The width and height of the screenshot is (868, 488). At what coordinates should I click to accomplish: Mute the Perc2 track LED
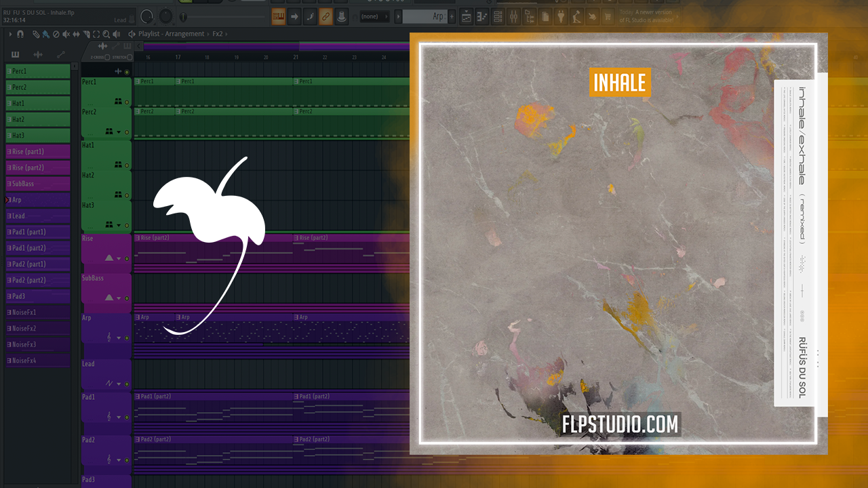point(127,132)
